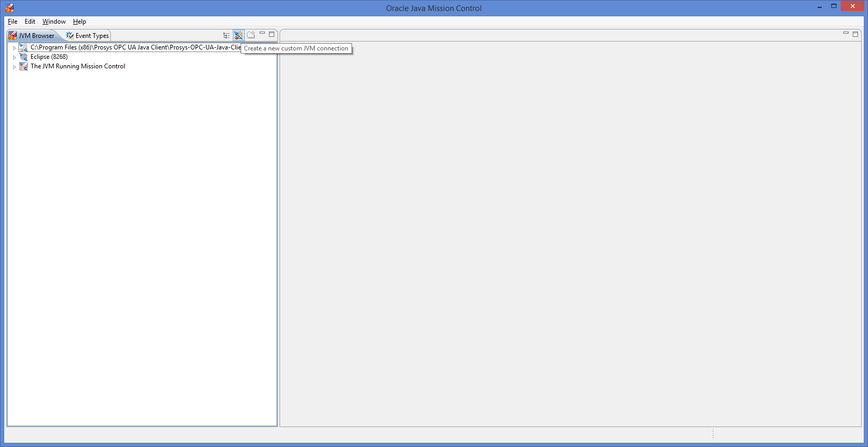Screen dimensions: 868x447
Task: Minimize the empty editor area panel
Action: tap(846, 33)
